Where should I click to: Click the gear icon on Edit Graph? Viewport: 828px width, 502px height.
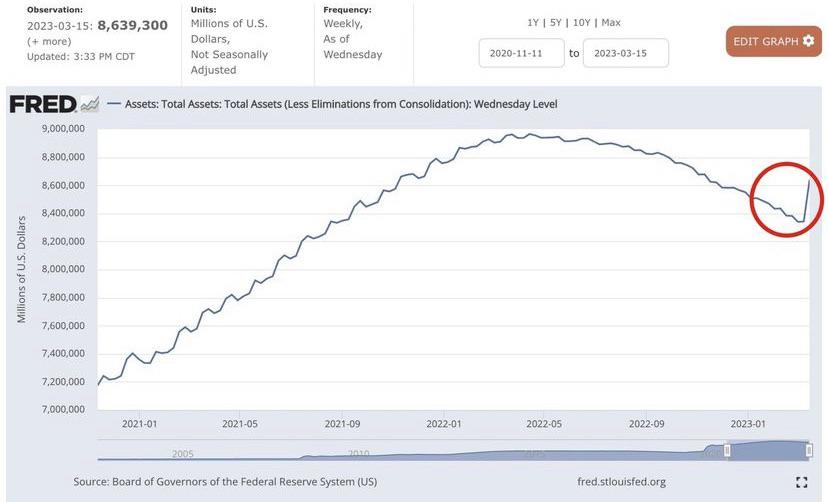tap(808, 41)
